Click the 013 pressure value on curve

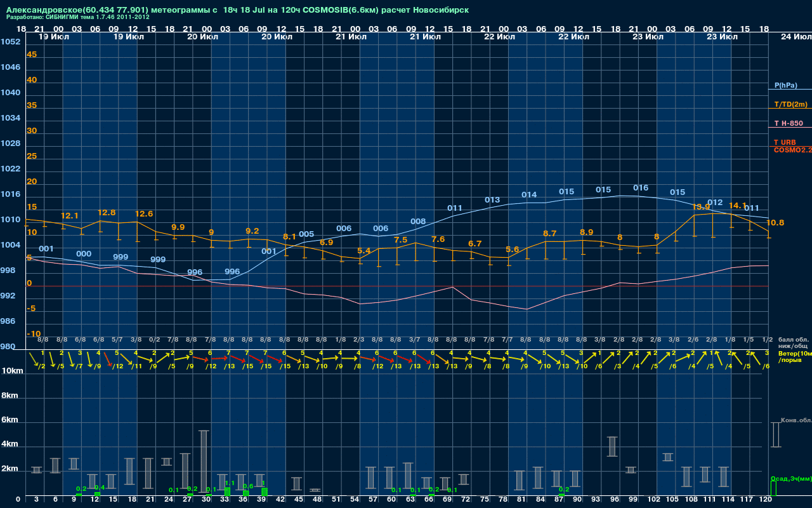click(492, 200)
